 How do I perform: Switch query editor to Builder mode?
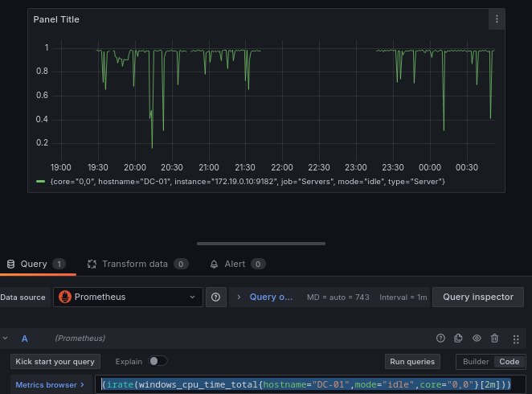pyautogui.click(x=476, y=362)
